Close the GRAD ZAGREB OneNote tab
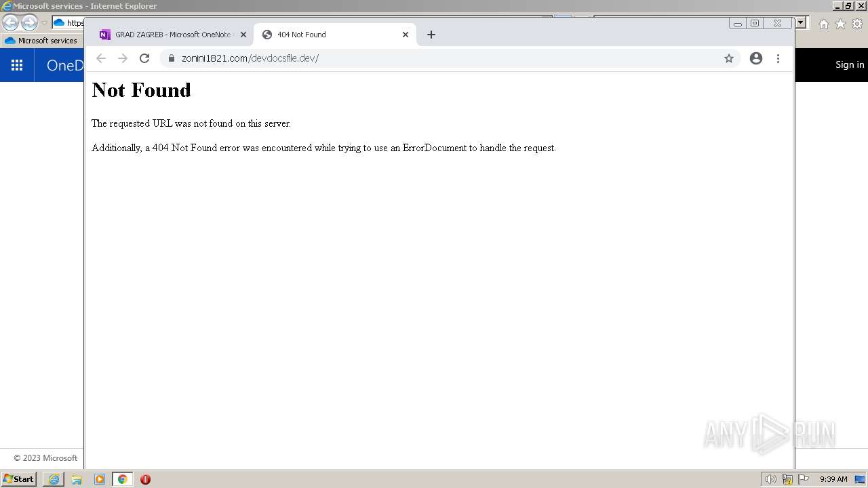 click(243, 35)
